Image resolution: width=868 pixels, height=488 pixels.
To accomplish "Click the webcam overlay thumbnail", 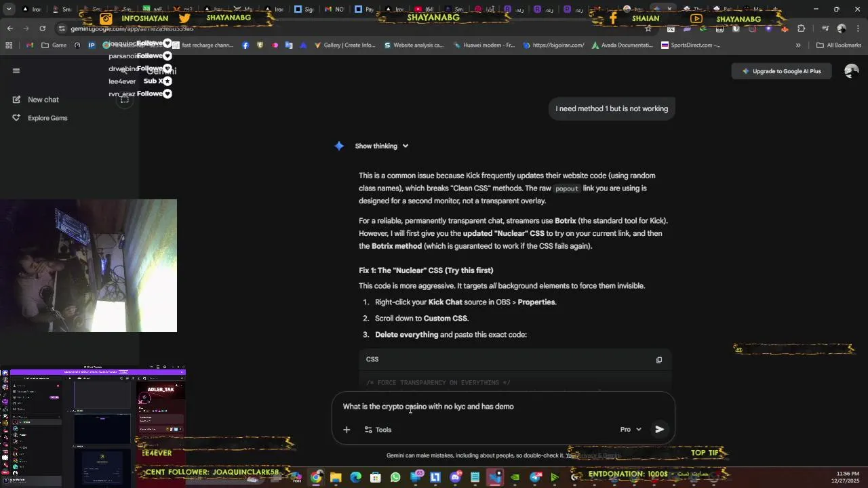I will coord(88,266).
